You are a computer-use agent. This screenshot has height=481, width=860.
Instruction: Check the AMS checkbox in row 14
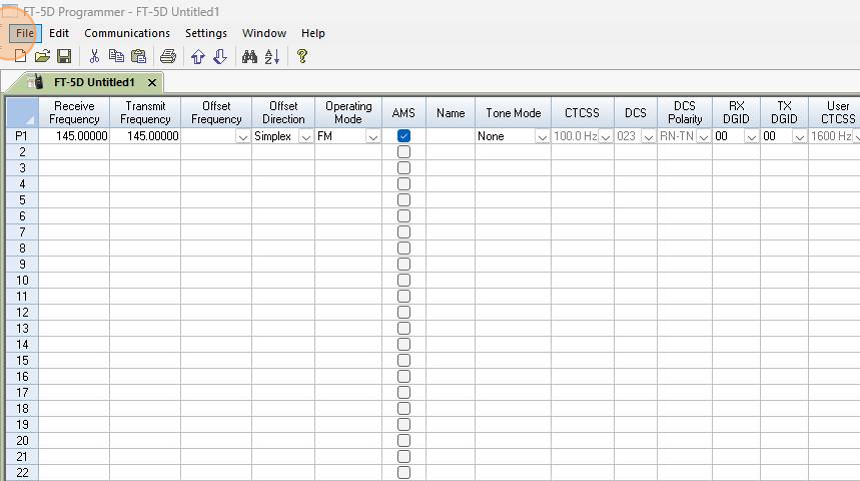[404, 344]
